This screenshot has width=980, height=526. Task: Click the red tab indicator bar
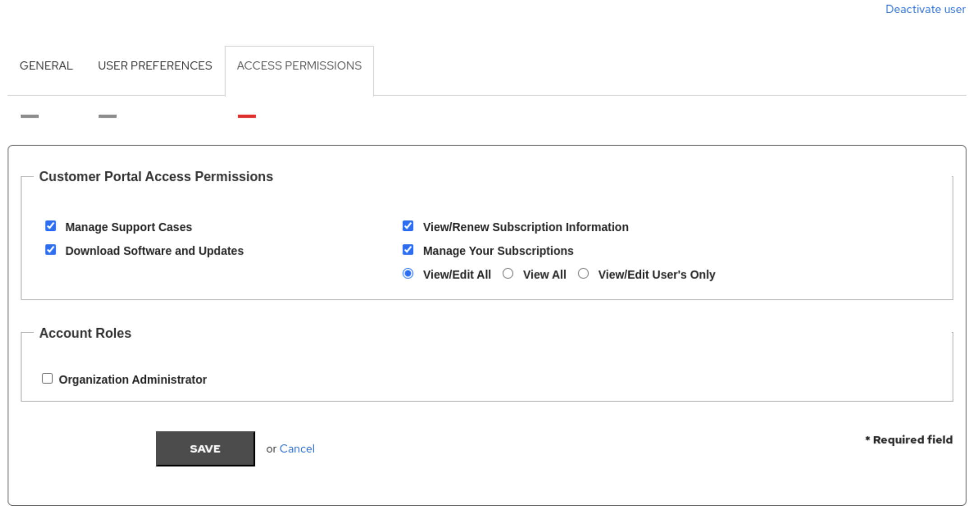click(247, 117)
